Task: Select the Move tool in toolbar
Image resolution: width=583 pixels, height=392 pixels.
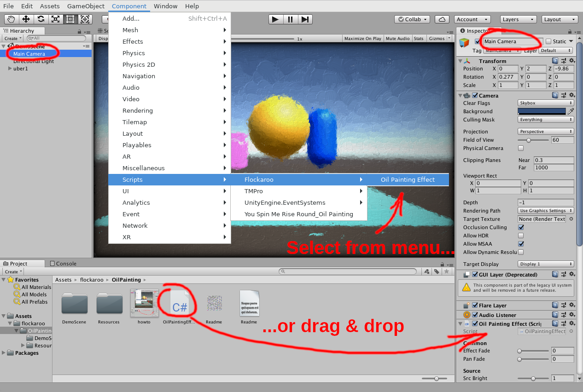Action: [26, 19]
